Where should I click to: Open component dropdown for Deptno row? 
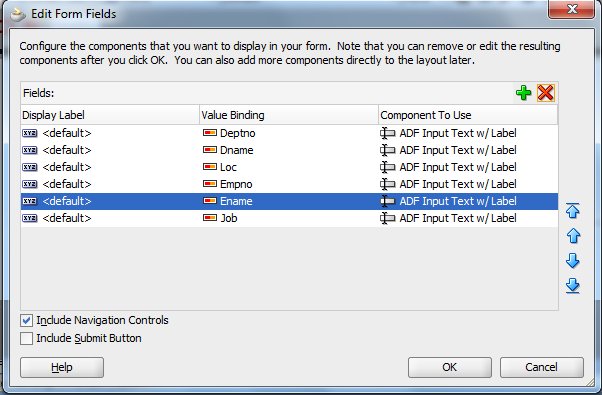(x=468, y=133)
